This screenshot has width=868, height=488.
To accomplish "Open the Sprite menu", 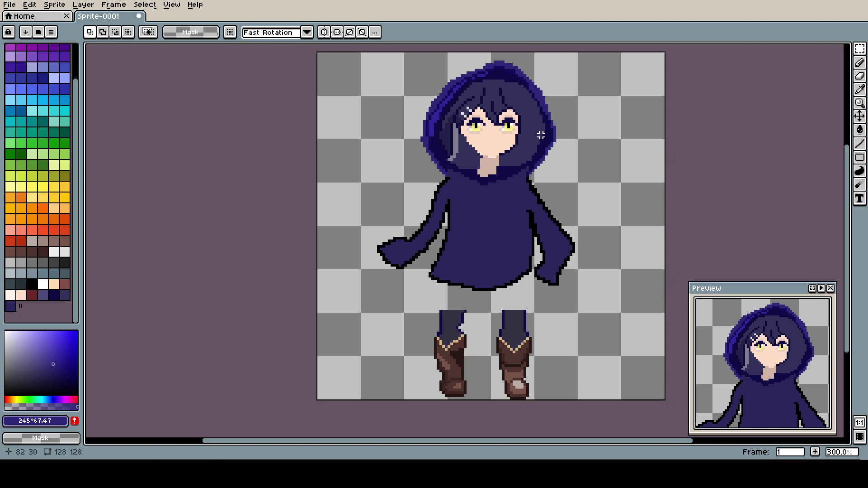I will pyautogui.click(x=54, y=5).
